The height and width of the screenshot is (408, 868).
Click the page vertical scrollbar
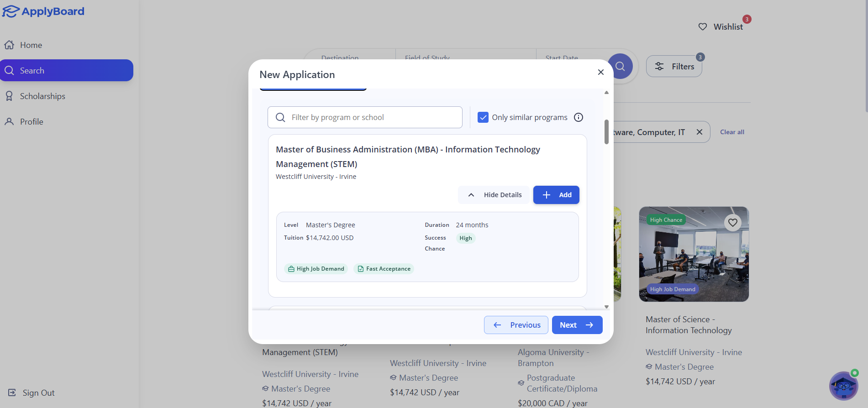(x=866, y=56)
